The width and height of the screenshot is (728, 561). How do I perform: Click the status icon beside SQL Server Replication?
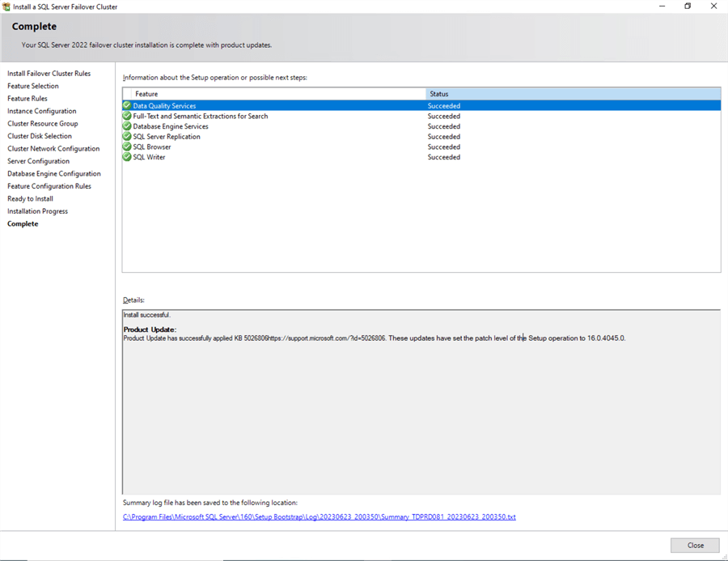tap(127, 137)
